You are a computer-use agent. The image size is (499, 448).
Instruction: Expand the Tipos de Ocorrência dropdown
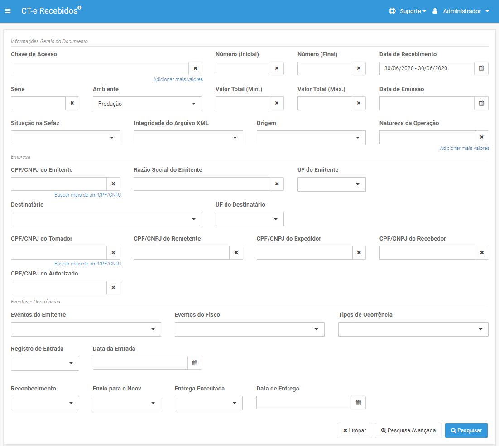point(413,330)
